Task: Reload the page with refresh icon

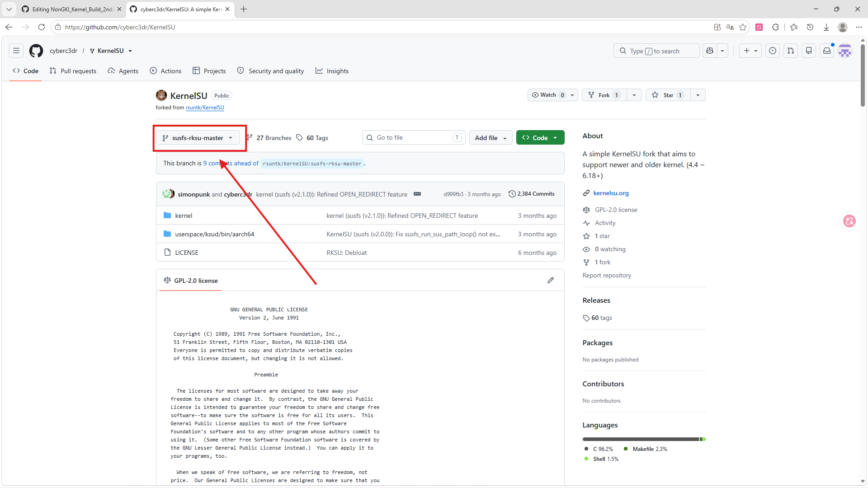Action: click(x=42, y=27)
